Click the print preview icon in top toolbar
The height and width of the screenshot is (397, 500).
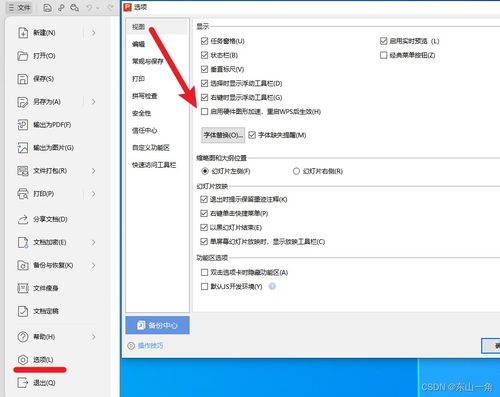(75, 8)
